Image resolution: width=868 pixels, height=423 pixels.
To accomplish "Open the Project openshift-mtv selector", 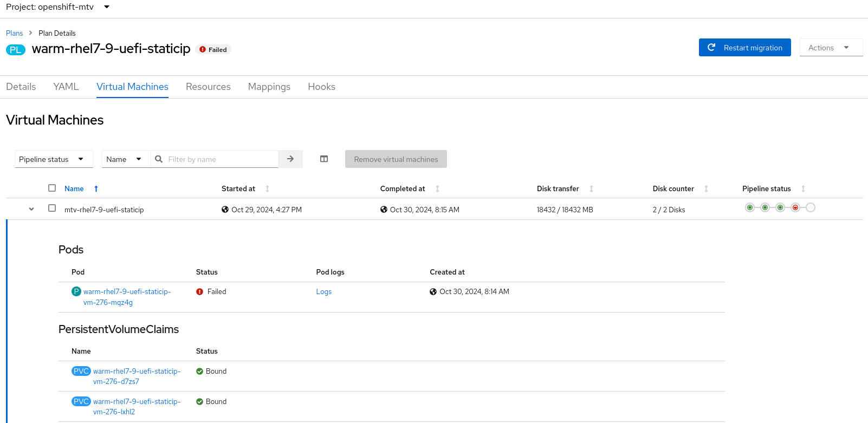I will [x=58, y=7].
